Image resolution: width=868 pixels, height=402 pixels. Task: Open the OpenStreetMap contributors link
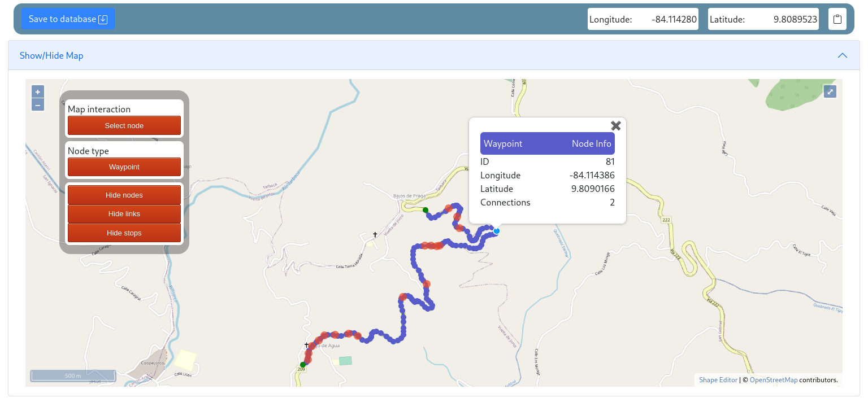(x=773, y=380)
